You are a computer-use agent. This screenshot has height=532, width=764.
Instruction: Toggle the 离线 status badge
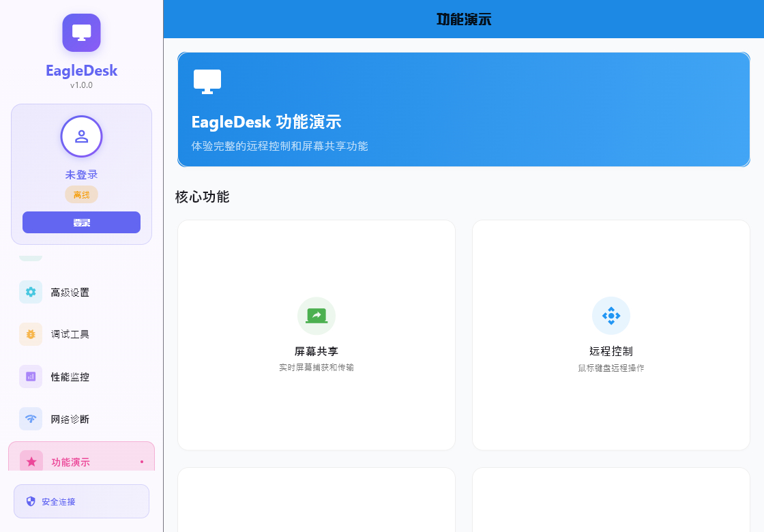(x=81, y=194)
